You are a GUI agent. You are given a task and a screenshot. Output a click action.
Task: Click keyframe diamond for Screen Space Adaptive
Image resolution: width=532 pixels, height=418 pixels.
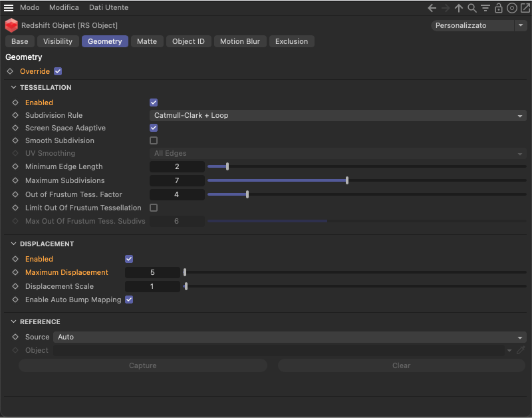[15, 128]
